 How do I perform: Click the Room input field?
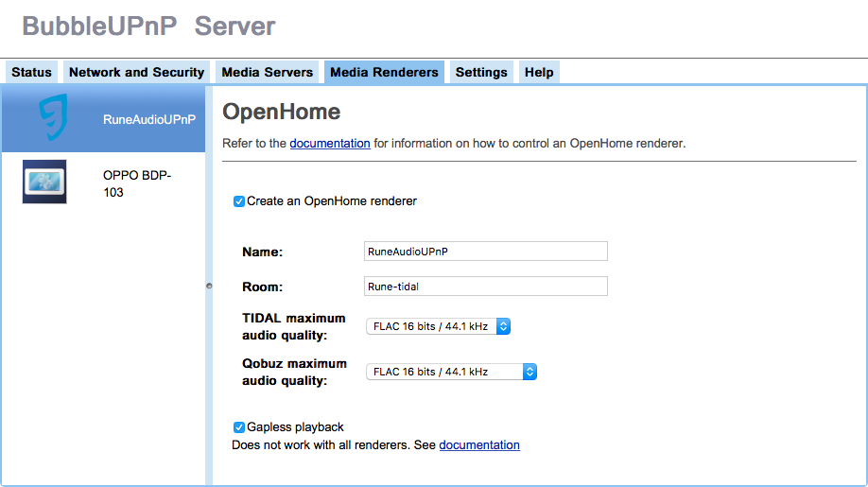pos(485,287)
